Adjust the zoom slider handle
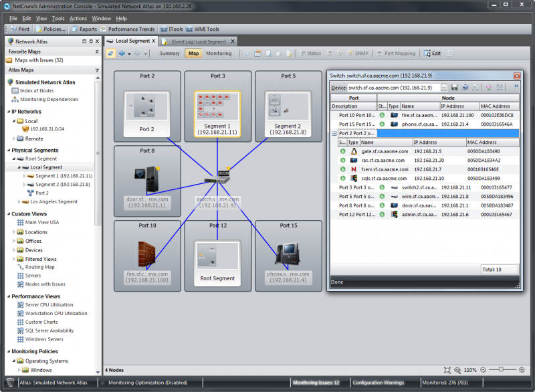535x392 pixels. pos(501,369)
